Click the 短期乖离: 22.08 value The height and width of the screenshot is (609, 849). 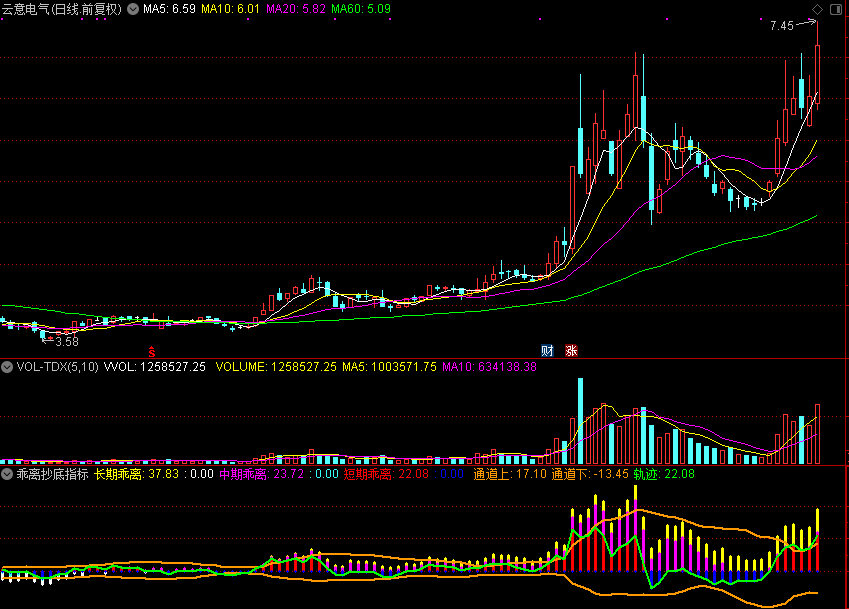386,474
